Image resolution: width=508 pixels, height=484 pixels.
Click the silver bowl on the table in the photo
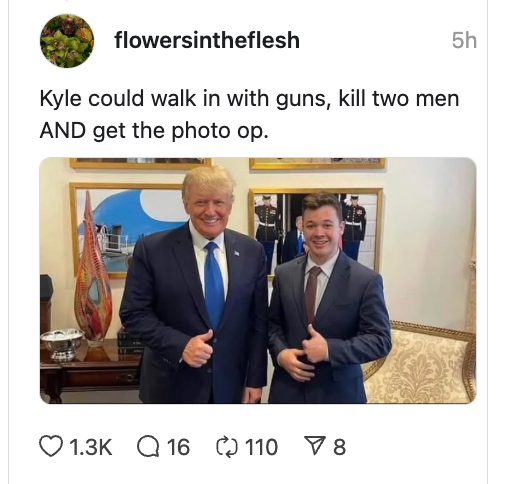62,345
